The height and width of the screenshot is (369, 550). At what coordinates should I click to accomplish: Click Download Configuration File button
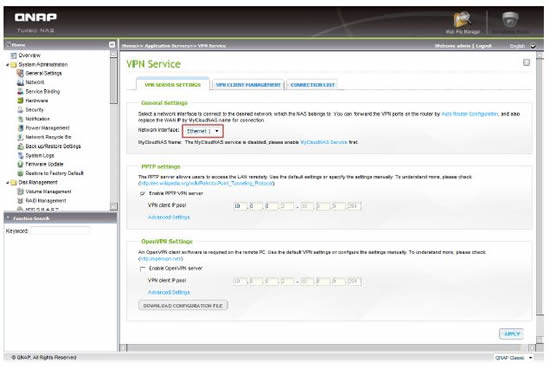[183, 306]
